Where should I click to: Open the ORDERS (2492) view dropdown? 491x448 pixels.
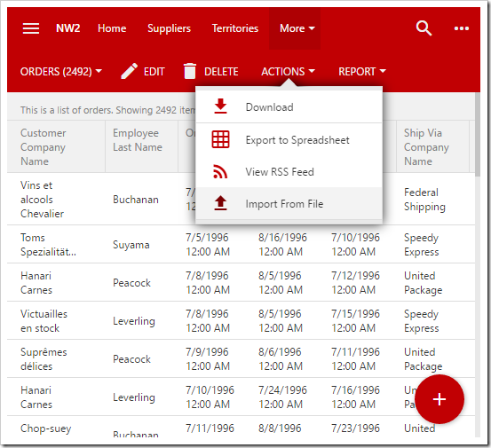[x=61, y=72]
